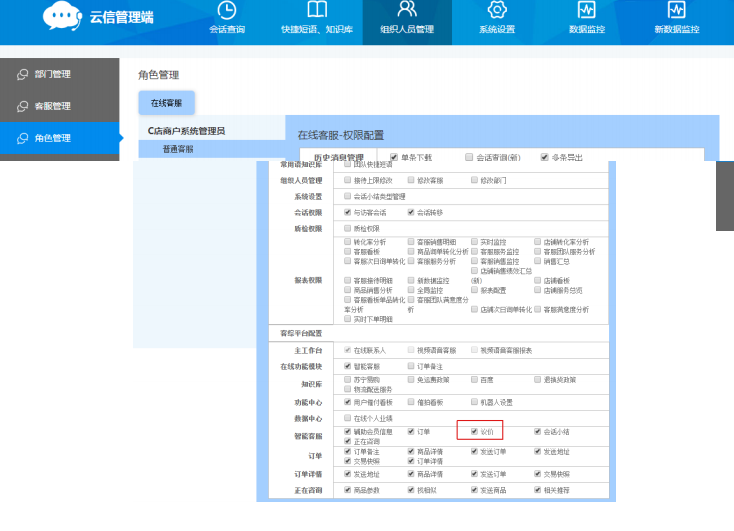Enable the 质检权限 checkbox

coord(347,227)
